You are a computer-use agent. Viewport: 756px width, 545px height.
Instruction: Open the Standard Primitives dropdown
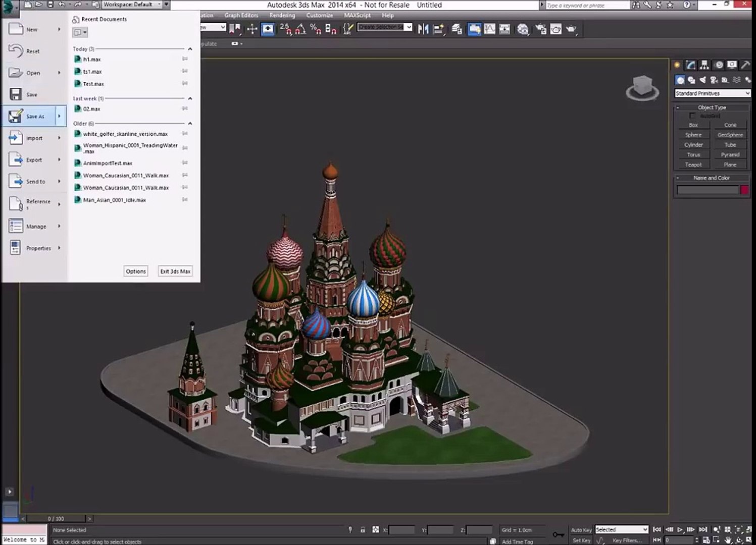pyautogui.click(x=712, y=93)
